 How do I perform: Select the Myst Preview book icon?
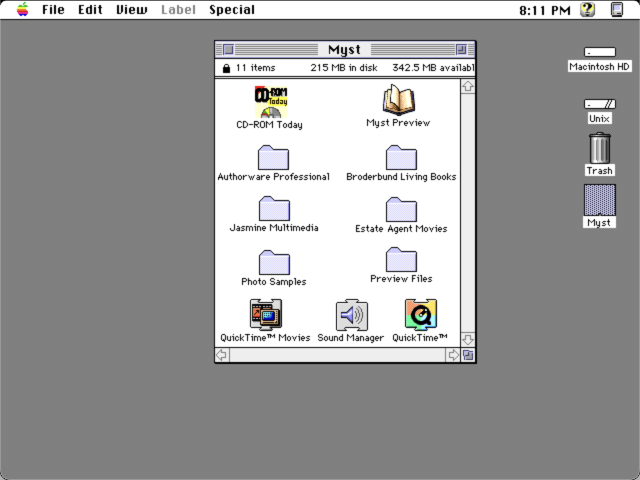[399, 100]
